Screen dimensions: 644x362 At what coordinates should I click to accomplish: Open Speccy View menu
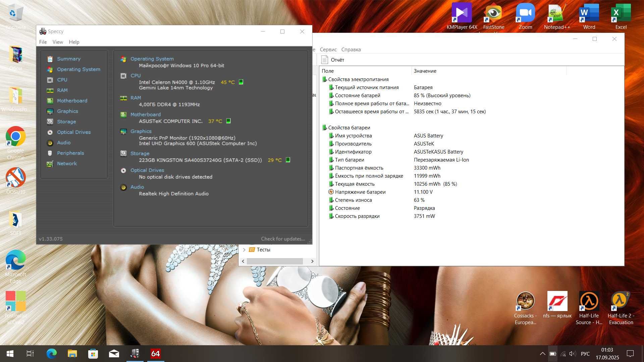(x=58, y=42)
